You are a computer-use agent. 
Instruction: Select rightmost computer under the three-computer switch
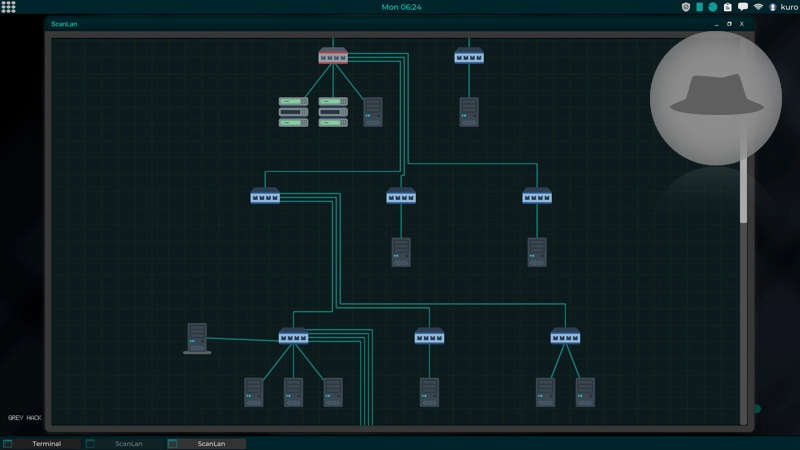333,392
